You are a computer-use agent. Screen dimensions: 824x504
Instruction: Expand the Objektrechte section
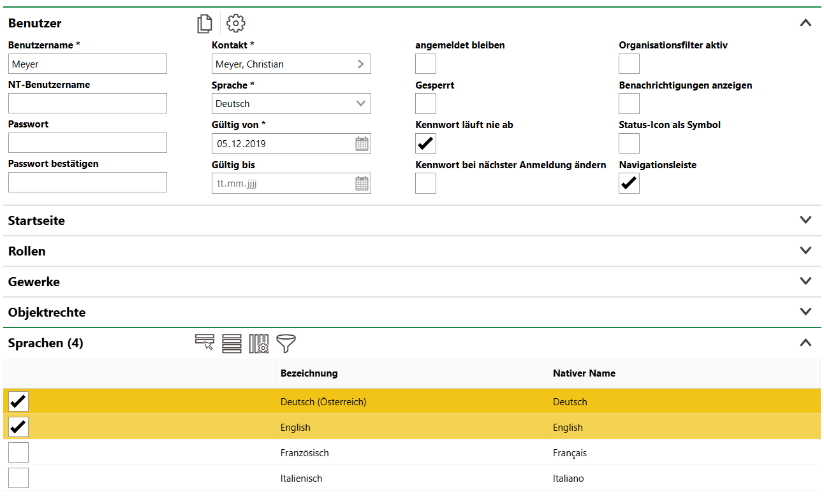tap(806, 312)
